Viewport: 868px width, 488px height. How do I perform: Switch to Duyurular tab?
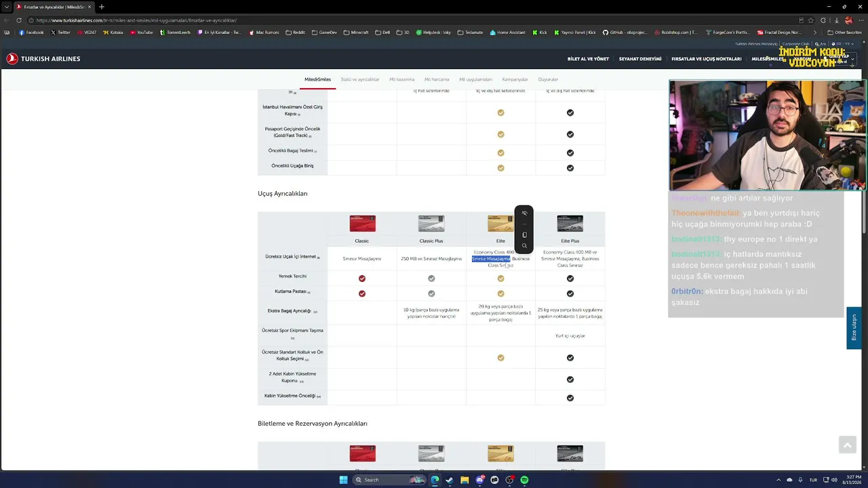tap(548, 79)
